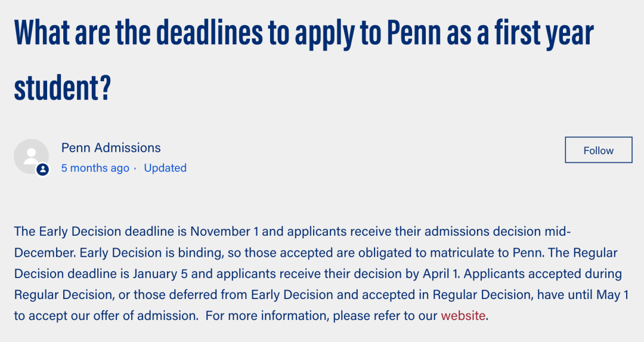Open the Penn Admissions author profile name
The height and width of the screenshot is (342, 644).
click(111, 147)
